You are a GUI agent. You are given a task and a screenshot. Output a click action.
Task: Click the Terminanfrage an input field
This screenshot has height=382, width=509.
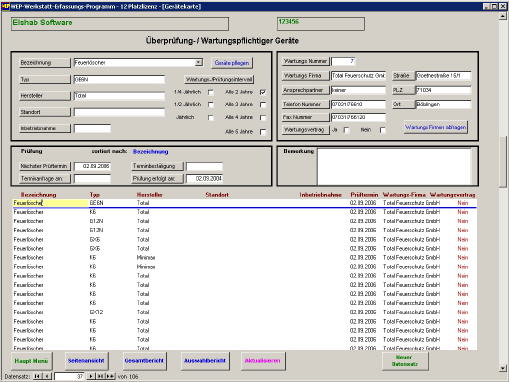(92, 179)
